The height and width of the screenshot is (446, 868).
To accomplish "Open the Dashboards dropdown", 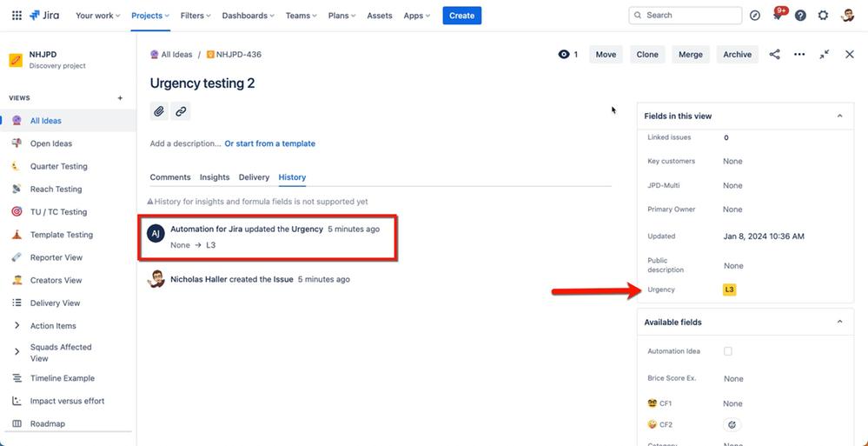I will point(246,16).
